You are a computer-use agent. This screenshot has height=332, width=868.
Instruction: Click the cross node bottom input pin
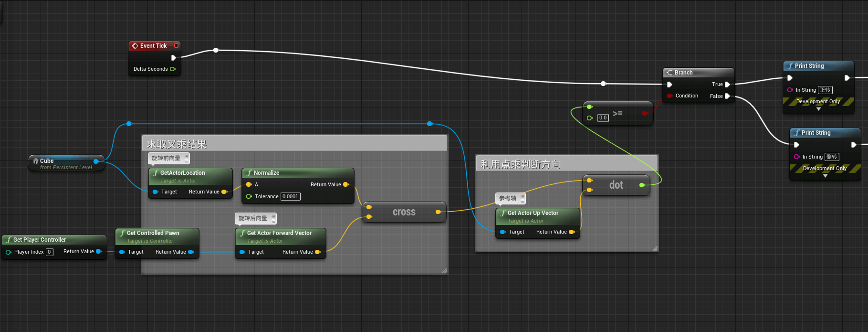369,217
